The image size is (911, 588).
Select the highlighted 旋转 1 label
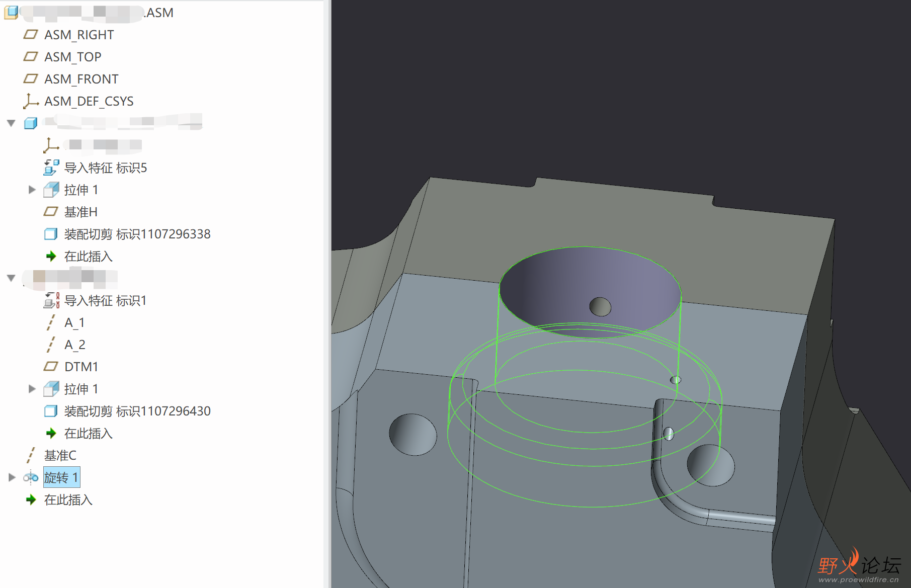click(x=61, y=477)
